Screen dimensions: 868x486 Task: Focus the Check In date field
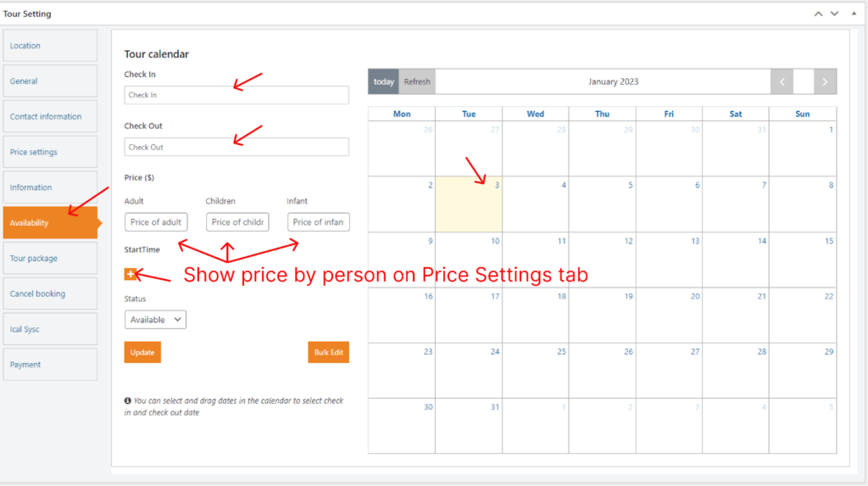click(236, 95)
